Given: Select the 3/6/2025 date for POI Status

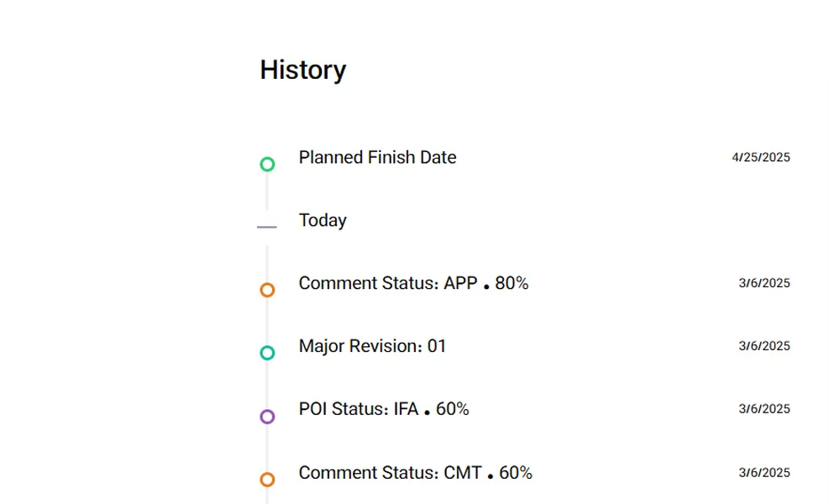Looking at the screenshot, I should pos(764,410).
